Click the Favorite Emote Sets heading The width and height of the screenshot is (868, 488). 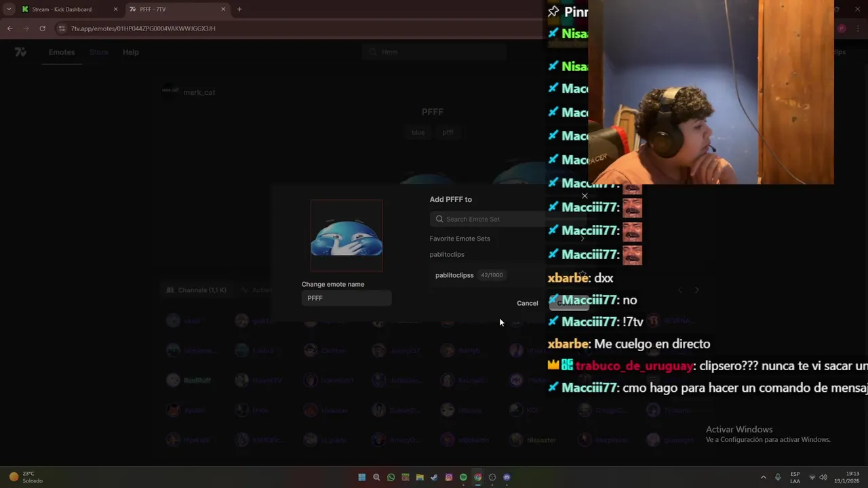460,239
